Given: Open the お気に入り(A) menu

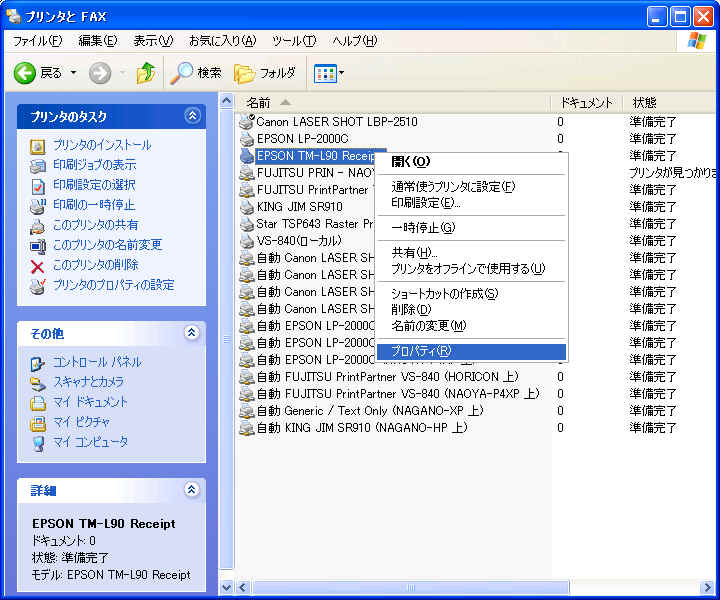Looking at the screenshot, I should (223, 41).
